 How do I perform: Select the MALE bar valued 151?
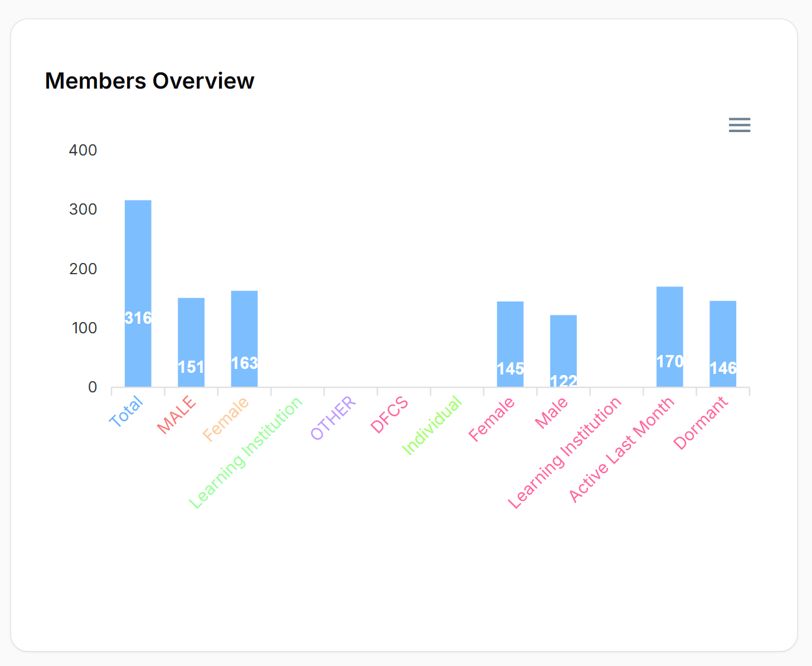click(x=191, y=342)
